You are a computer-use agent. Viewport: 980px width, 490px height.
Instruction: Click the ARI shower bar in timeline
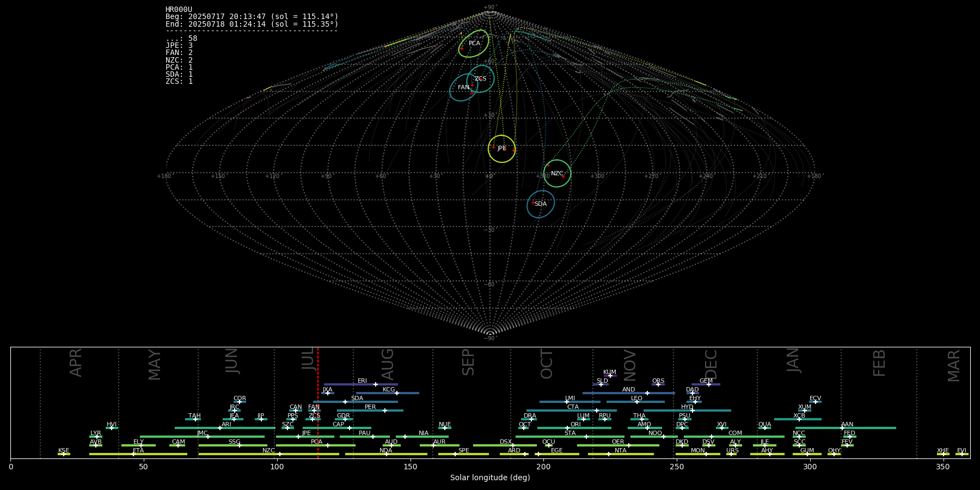[x=225, y=428]
